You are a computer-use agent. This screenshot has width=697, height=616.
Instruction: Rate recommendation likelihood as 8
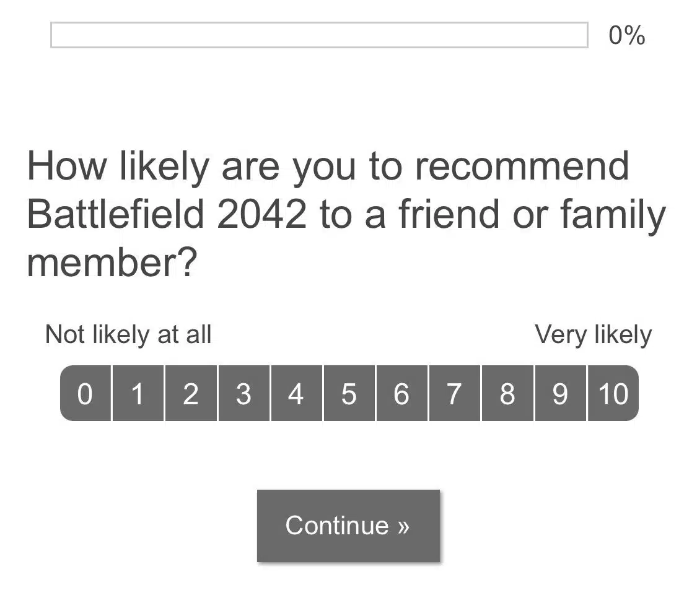[507, 394]
